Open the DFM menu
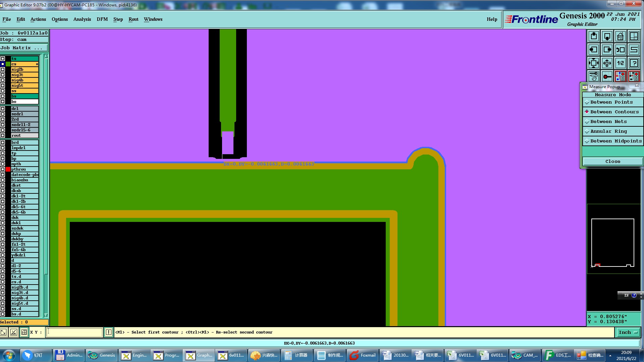This screenshot has height=362, width=644. point(102,19)
